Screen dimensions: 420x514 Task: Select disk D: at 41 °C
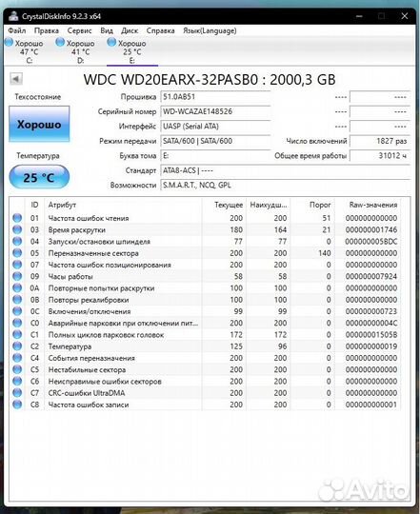[76, 51]
